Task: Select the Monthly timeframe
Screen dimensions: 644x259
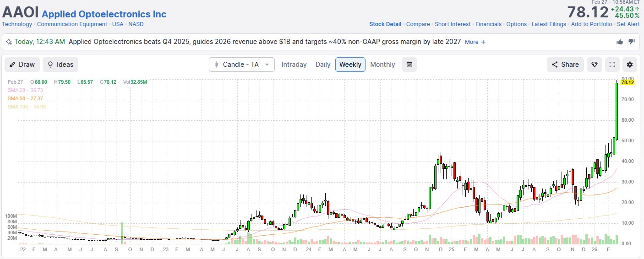Action: [x=382, y=65]
